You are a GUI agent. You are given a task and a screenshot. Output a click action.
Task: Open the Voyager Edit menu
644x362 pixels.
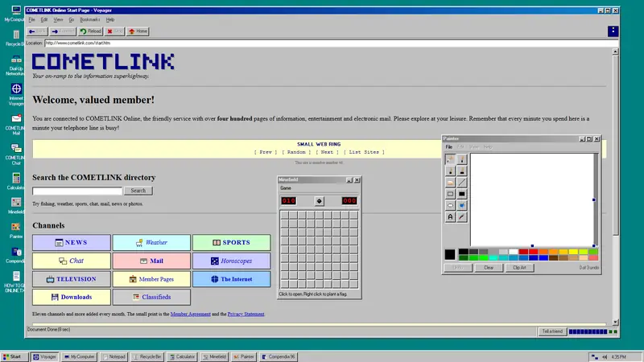point(44,19)
